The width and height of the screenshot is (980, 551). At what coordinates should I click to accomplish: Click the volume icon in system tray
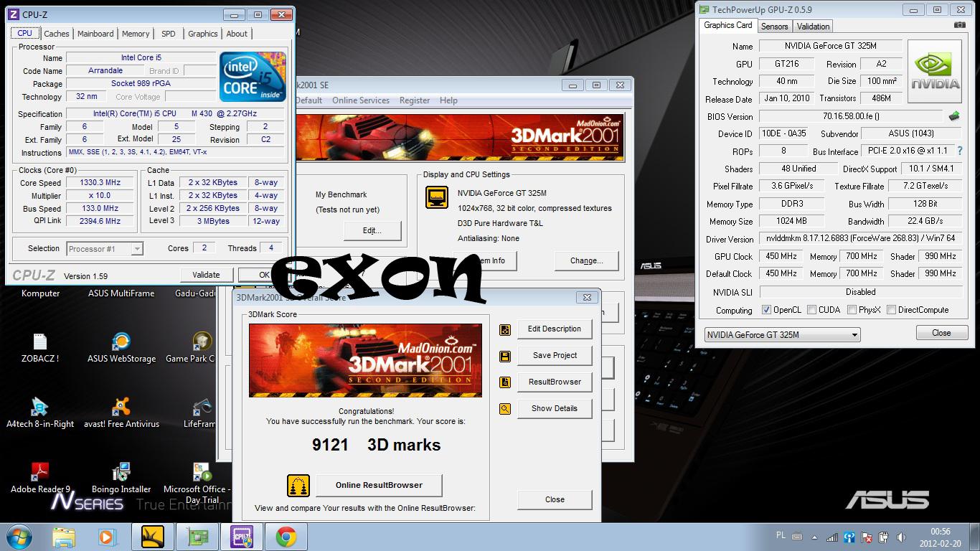click(901, 537)
